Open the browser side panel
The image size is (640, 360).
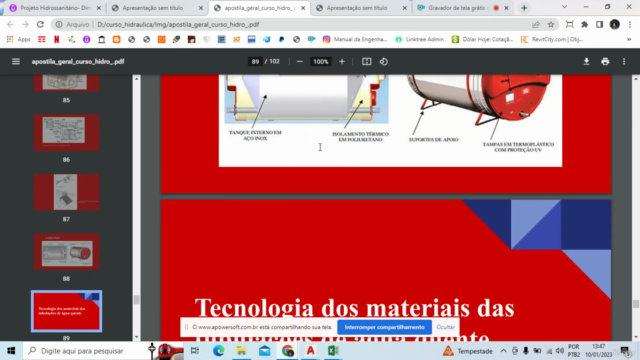[599, 24]
